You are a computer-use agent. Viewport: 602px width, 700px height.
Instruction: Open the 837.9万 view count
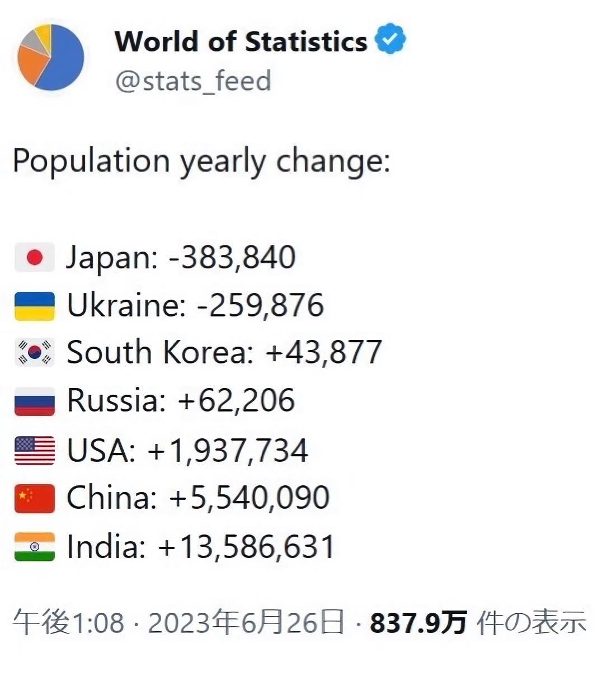pyautogui.click(x=418, y=622)
